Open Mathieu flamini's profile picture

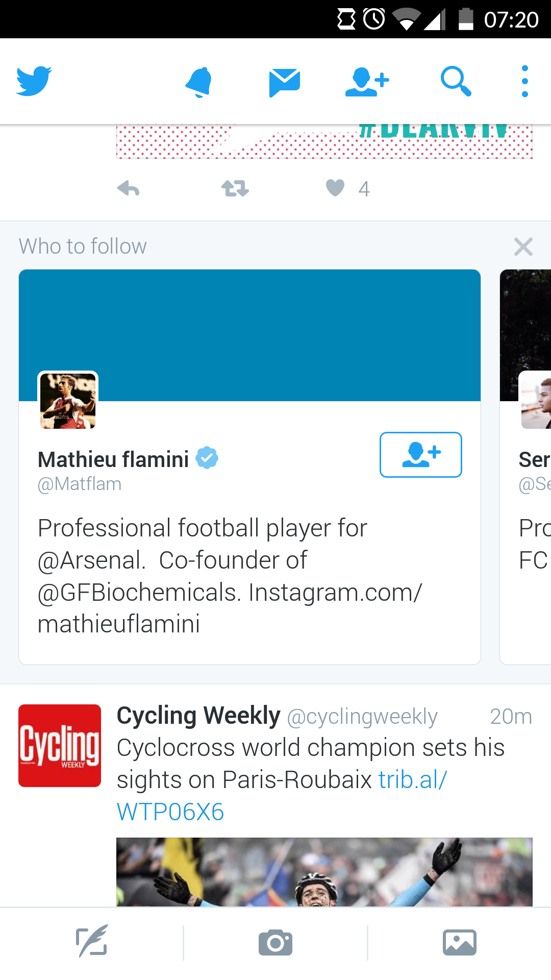(x=68, y=401)
